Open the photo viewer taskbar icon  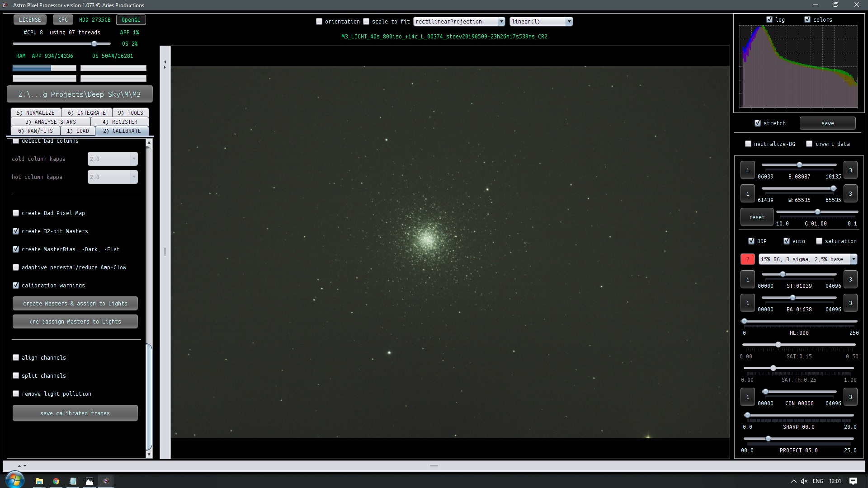pyautogui.click(x=90, y=481)
